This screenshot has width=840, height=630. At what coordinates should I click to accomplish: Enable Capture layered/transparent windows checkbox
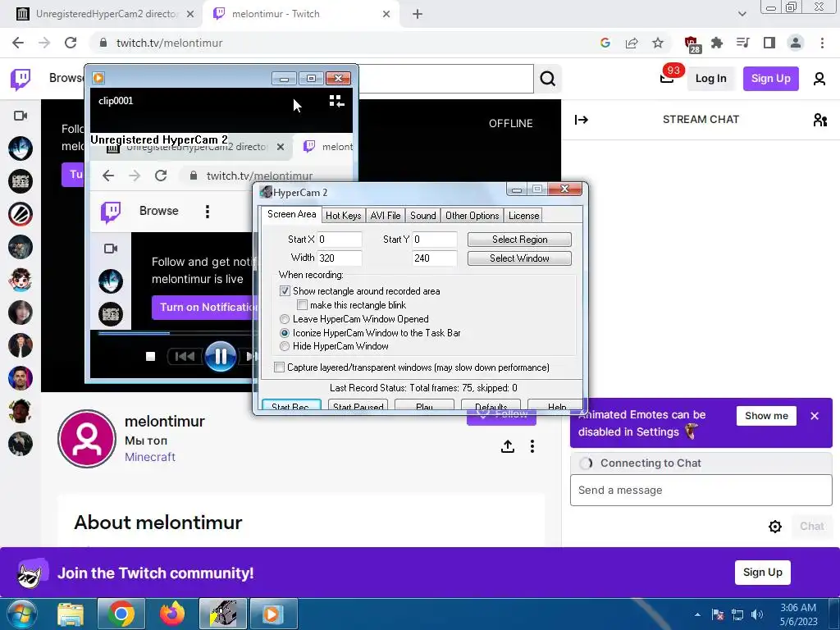279,367
